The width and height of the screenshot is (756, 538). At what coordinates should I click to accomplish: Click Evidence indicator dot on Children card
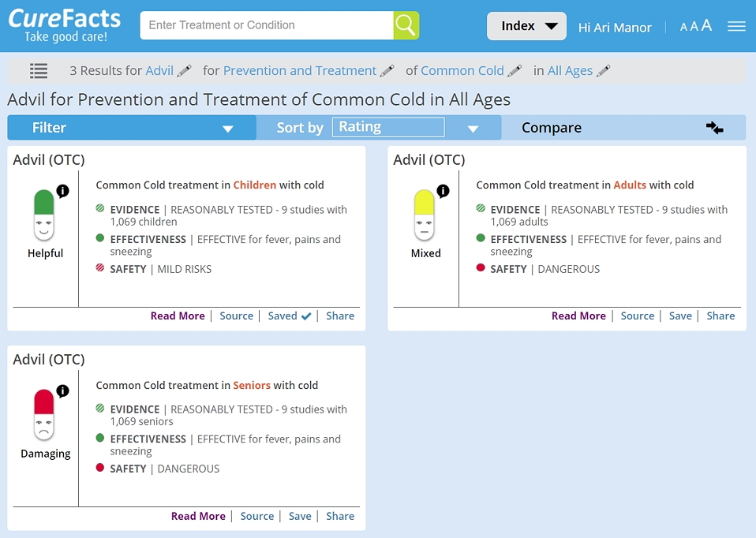99,208
